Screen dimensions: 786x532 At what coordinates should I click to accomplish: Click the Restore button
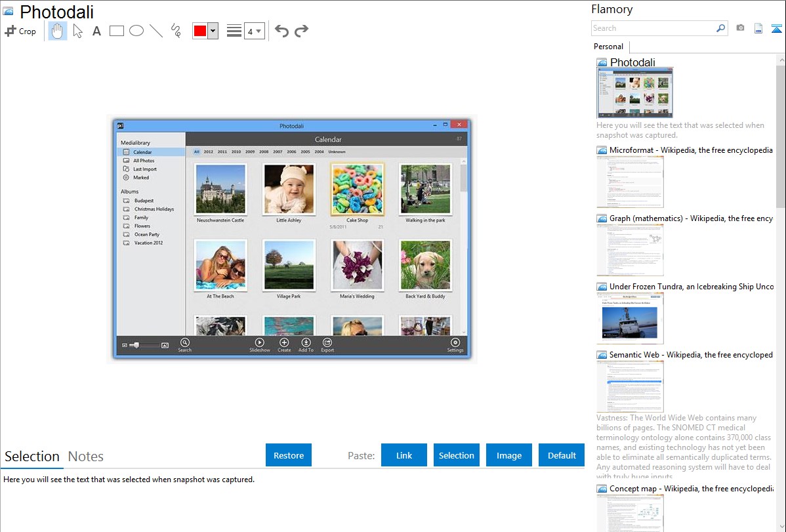click(x=289, y=455)
